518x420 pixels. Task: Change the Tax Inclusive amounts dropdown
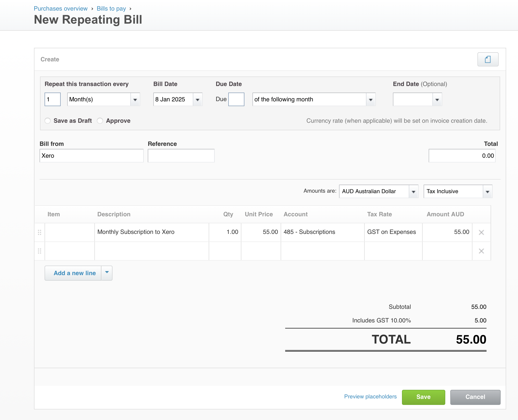pos(487,192)
